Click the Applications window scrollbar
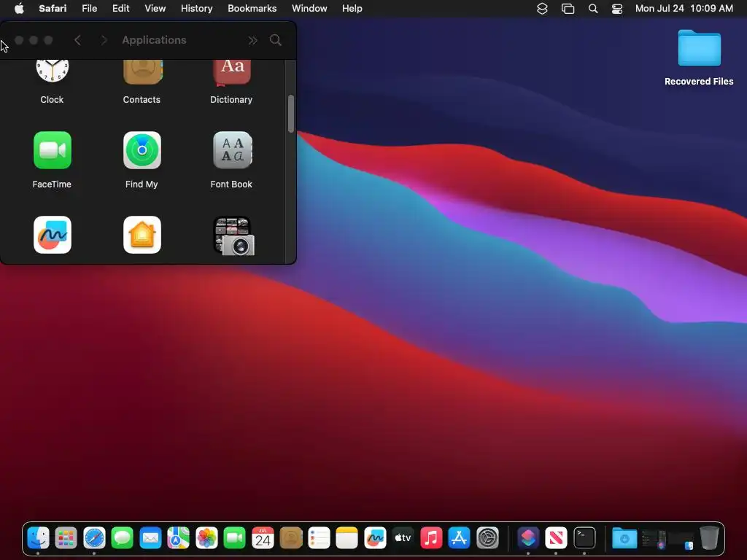The width and height of the screenshot is (747, 560). (x=290, y=114)
